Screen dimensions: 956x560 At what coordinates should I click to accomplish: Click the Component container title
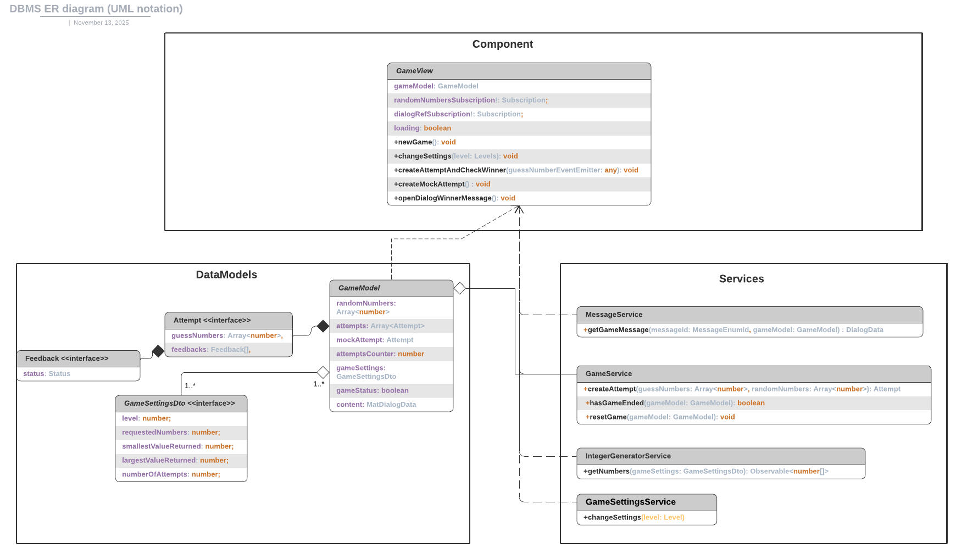[502, 44]
